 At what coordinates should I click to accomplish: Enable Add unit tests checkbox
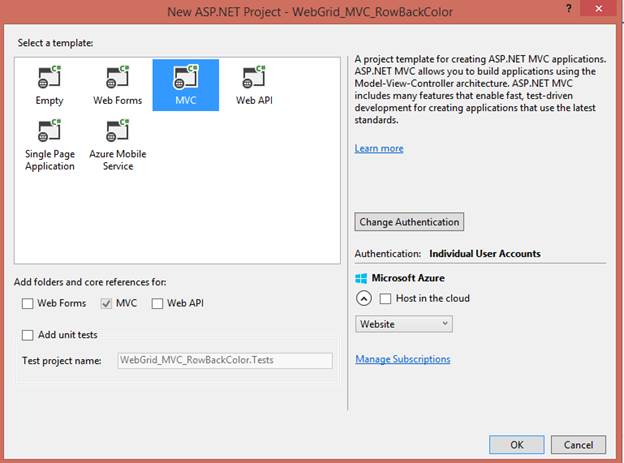pos(27,335)
